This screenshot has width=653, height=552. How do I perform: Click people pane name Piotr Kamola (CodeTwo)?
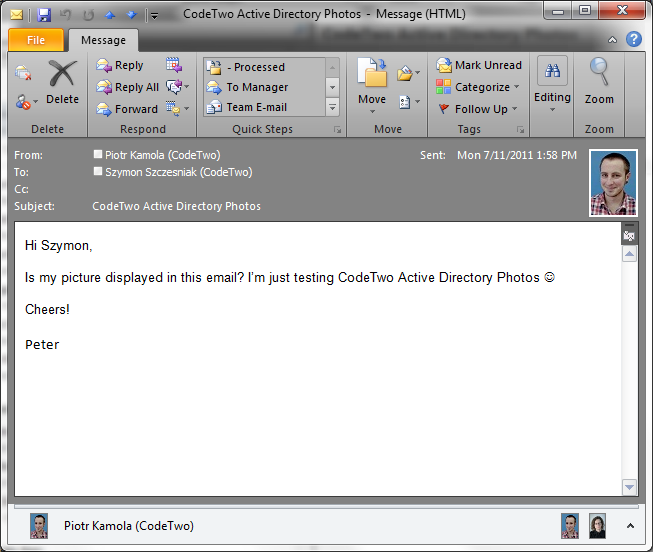click(x=129, y=526)
